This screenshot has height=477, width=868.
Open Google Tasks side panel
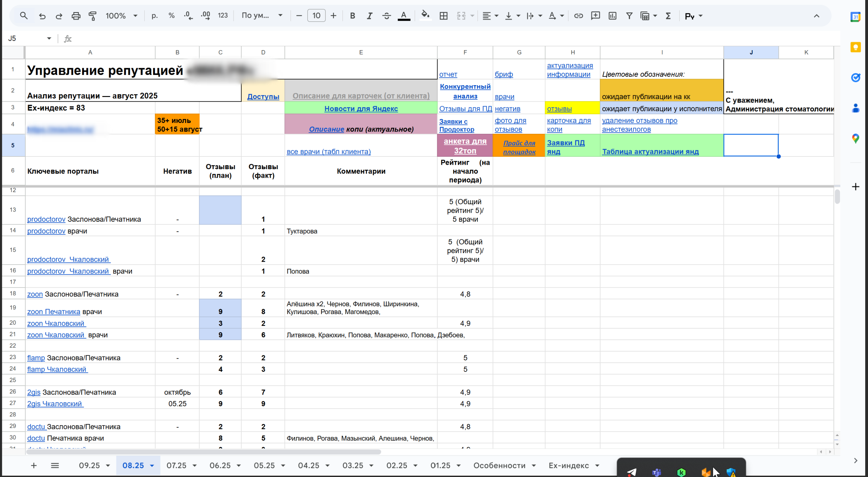click(x=855, y=77)
